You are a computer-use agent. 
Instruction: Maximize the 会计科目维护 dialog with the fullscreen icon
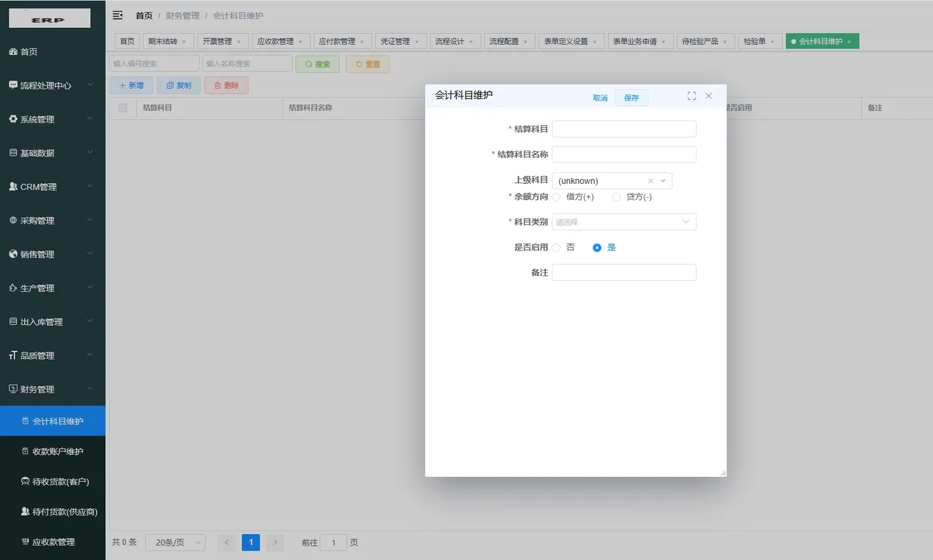[692, 96]
